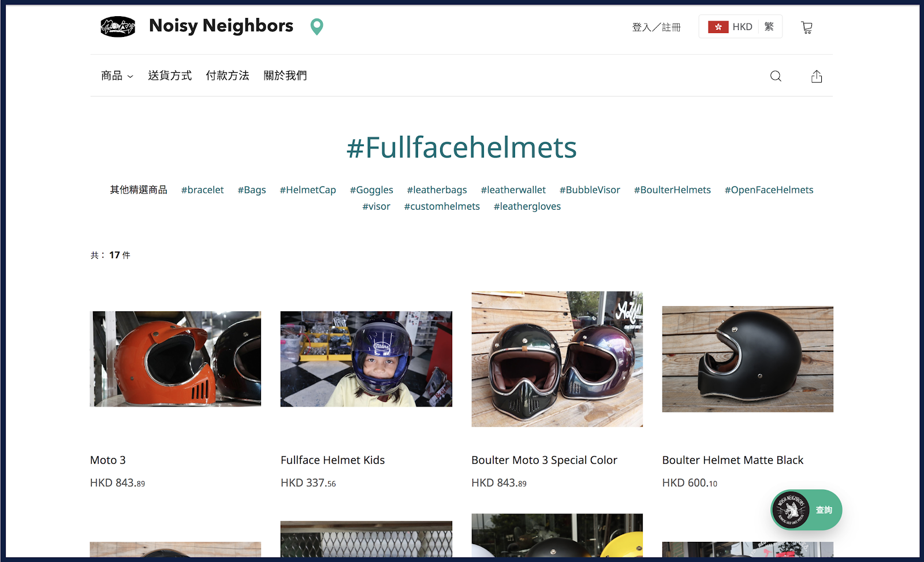Image resolution: width=924 pixels, height=562 pixels.
Task: Click the Boulter Helmet Matte Black title
Action: click(x=732, y=460)
